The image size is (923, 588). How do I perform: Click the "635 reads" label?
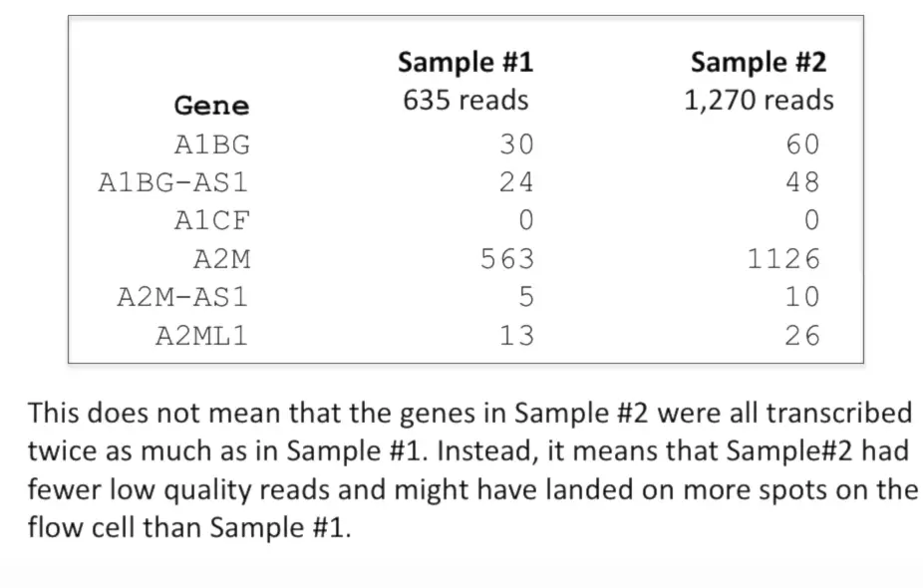465,101
